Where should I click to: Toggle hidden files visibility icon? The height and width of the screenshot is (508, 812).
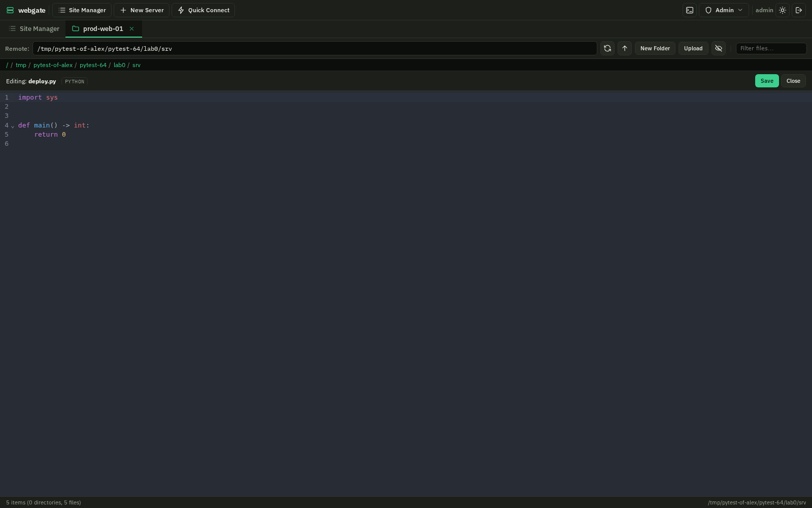[x=719, y=48]
